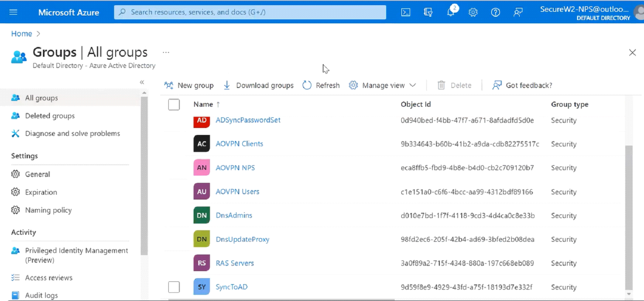Sort by the Group type column

(570, 104)
